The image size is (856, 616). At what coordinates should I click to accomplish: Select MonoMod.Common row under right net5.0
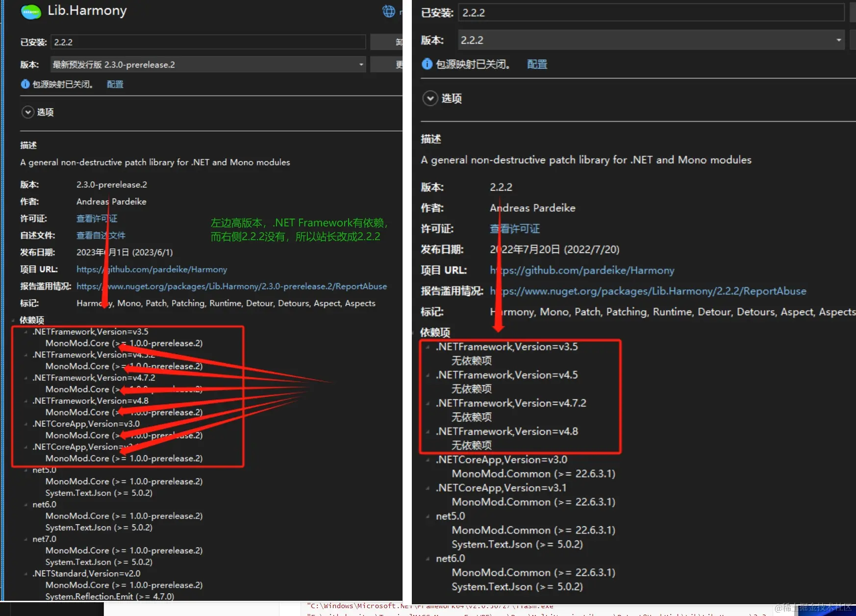pyautogui.click(x=533, y=530)
